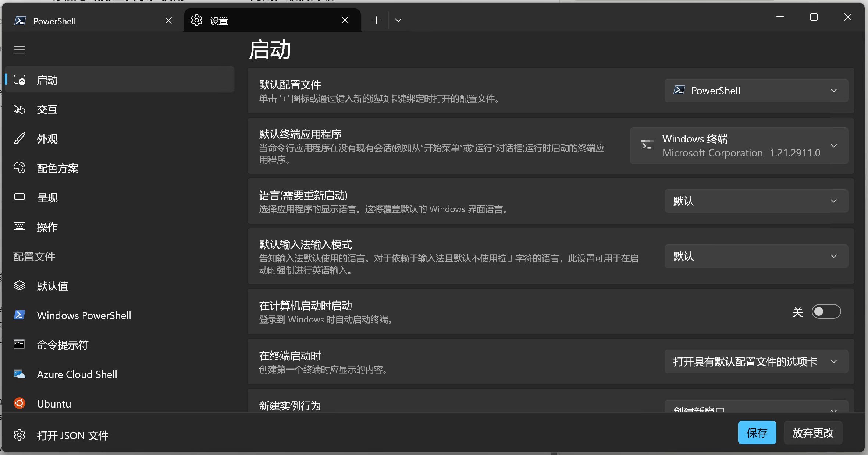
Task: Open the 外观 (Appearance) brush icon page
Action: pyautogui.click(x=47, y=139)
